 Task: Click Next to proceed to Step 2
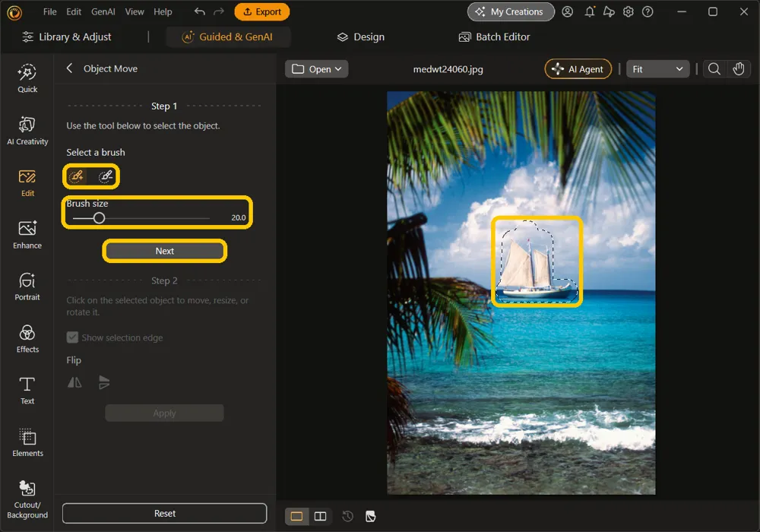[165, 251]
